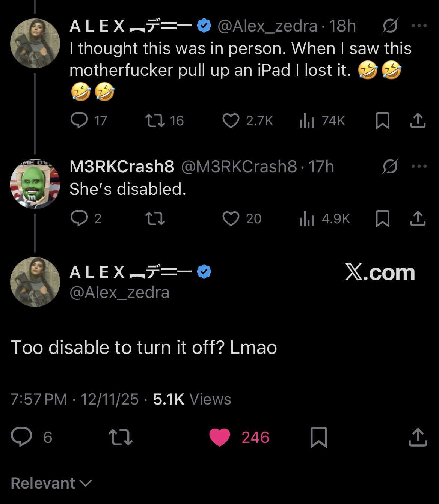Unlike the main tweet with 246 likes
Viewport: 439px width, 504px height.
point(220,437)
